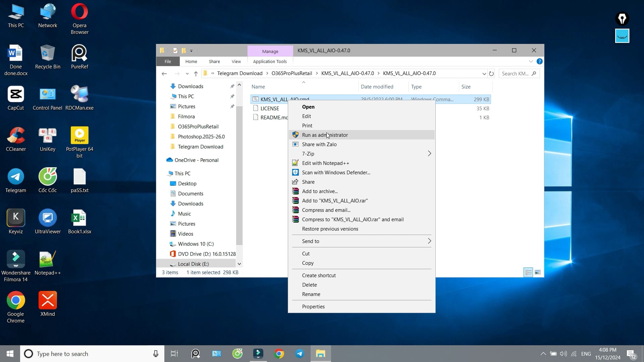644x362 pixels.
Task: Choose Delete in context menu
Action: (362, 285)
